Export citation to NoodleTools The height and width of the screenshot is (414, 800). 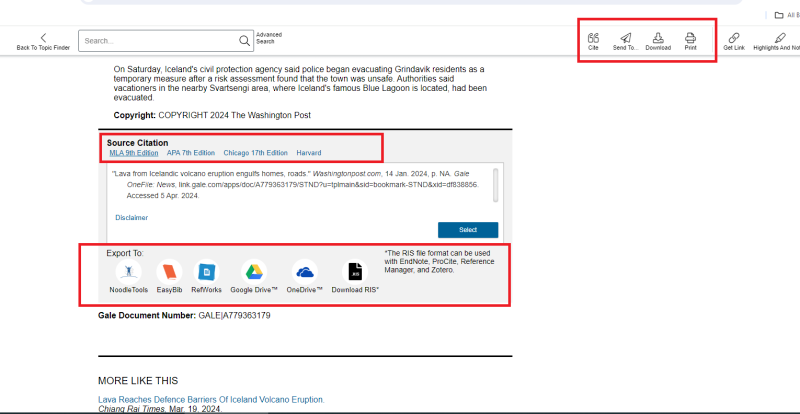pyautogui.click(x=127, y=272)
